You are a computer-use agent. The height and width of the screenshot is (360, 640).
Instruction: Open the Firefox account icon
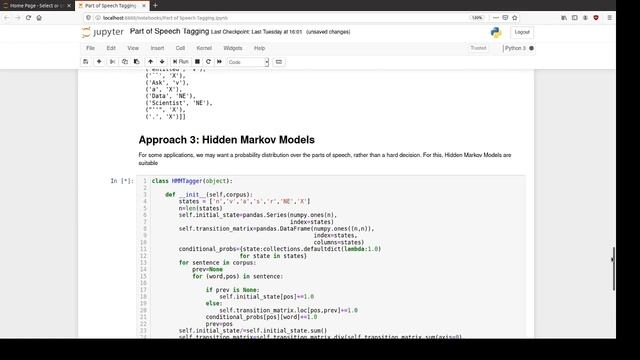585,18
